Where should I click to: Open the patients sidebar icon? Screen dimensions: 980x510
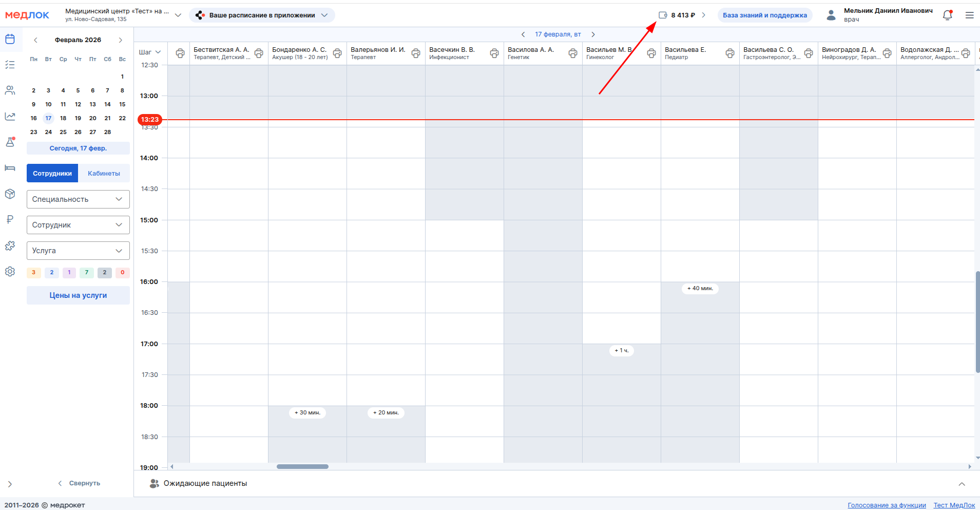tap(10, 90)
